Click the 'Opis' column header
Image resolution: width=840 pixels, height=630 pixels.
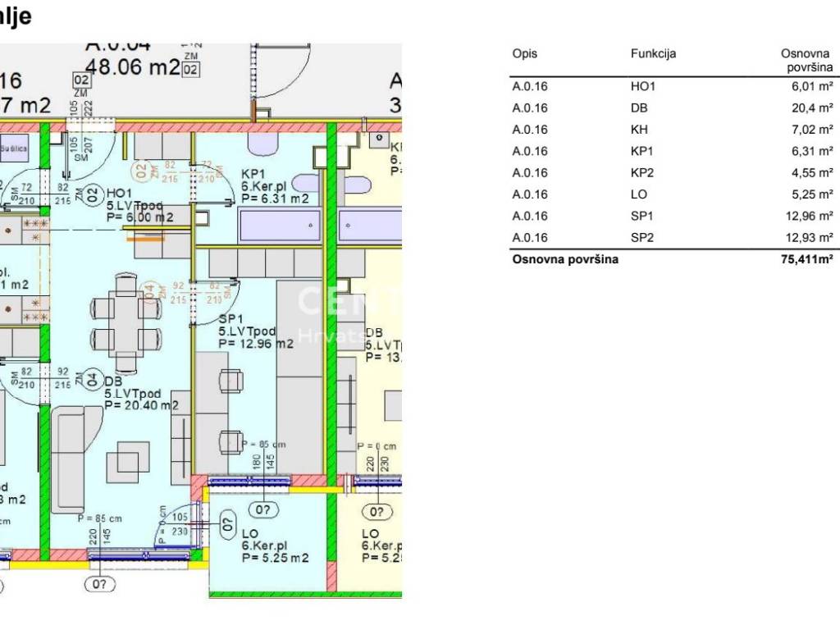click(524, 54)
